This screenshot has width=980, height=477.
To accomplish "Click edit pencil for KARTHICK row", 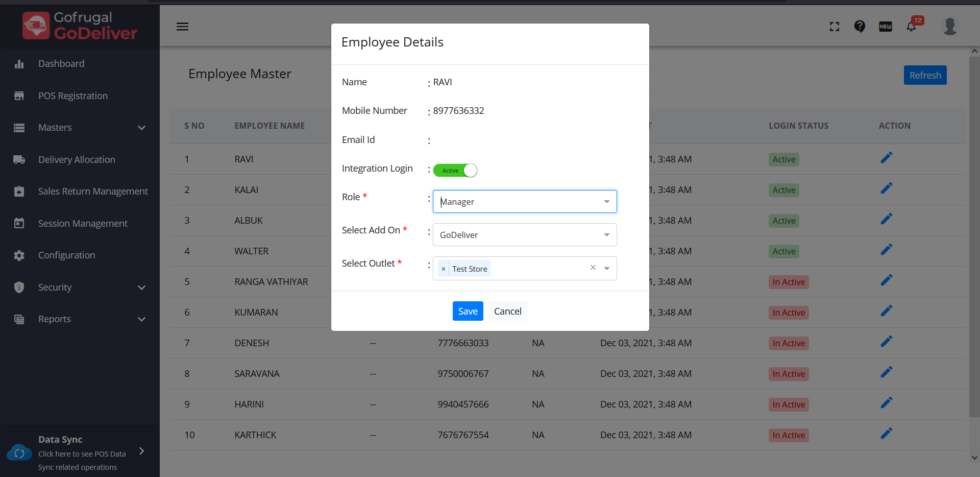I will (x=887, y=434).
